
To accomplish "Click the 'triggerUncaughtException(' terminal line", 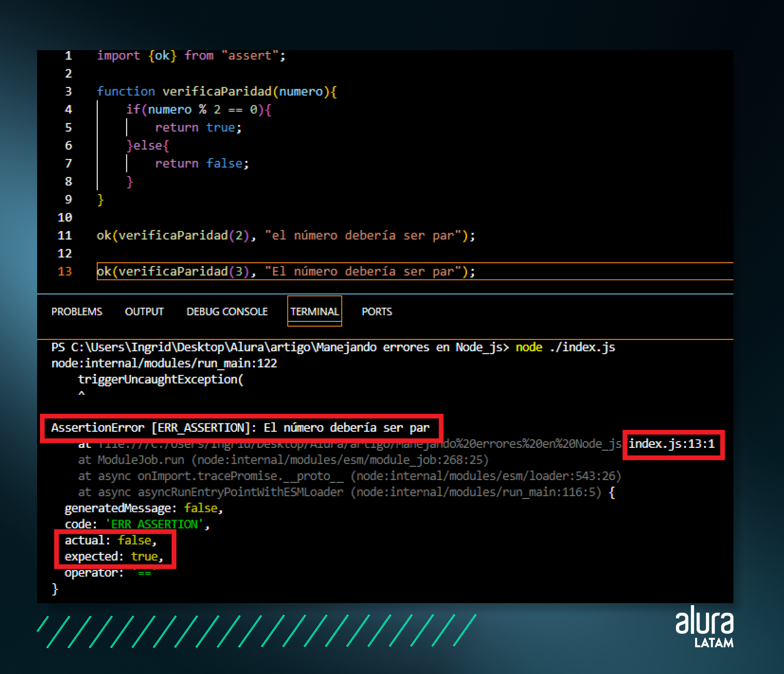I will [161, 379].
